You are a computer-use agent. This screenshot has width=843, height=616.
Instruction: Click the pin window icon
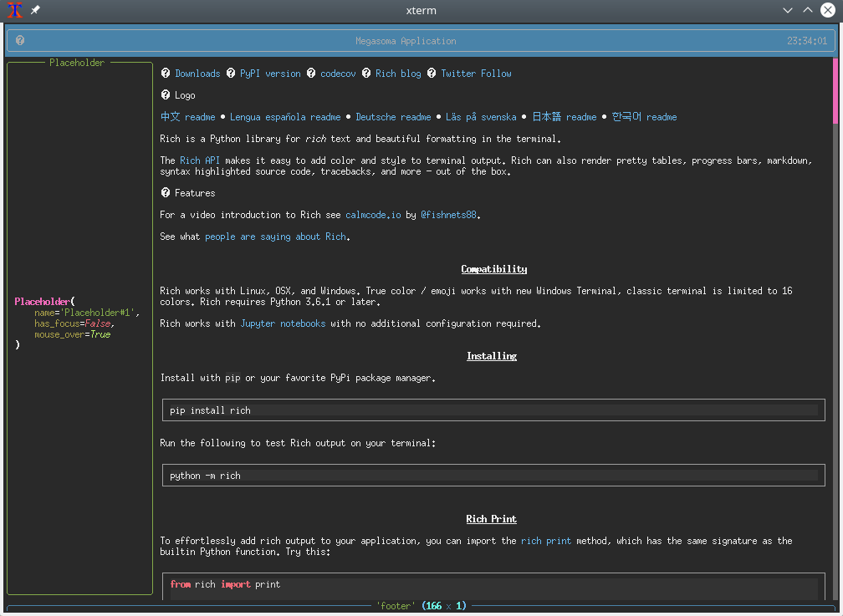35,10
